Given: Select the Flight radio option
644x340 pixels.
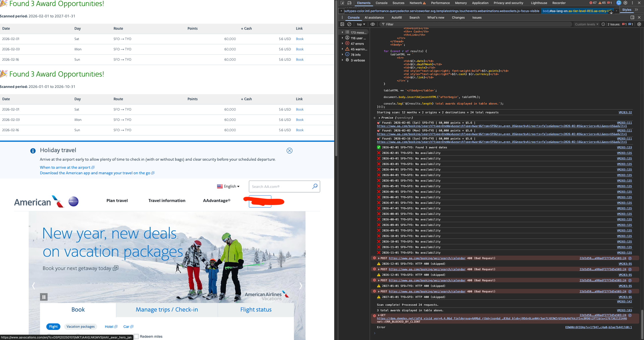Looking at the screenshot, I should pos(53,327).
